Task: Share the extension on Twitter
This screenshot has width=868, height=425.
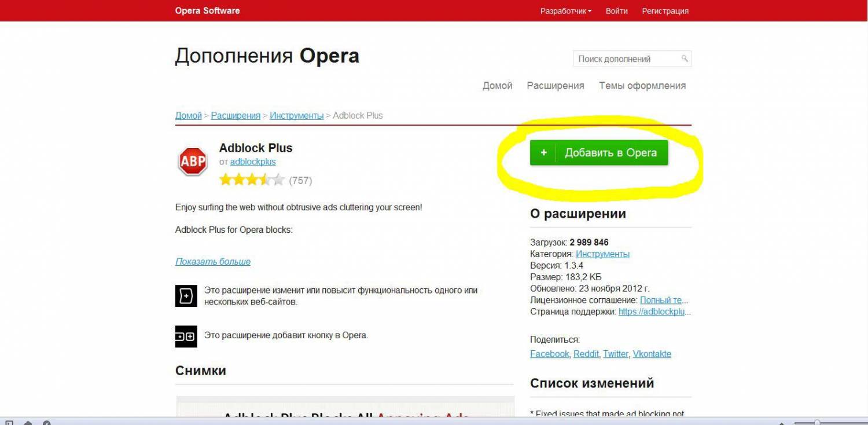Action: point(615,354)
